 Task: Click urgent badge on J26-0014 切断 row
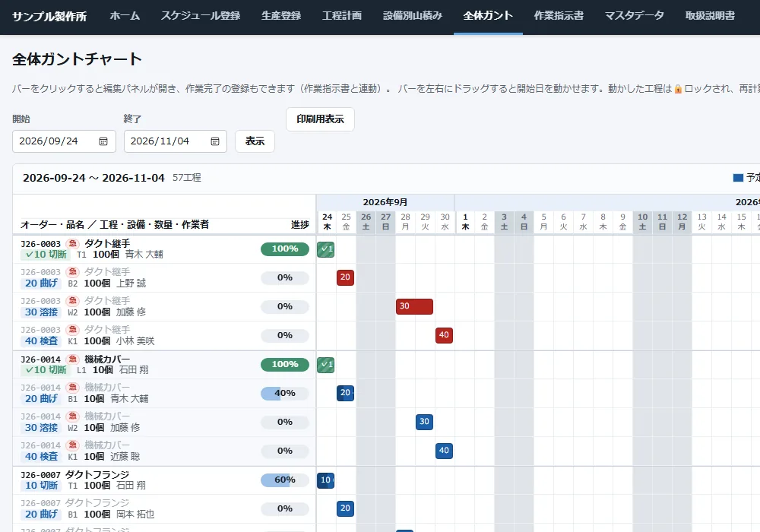(x=72, y=359)
